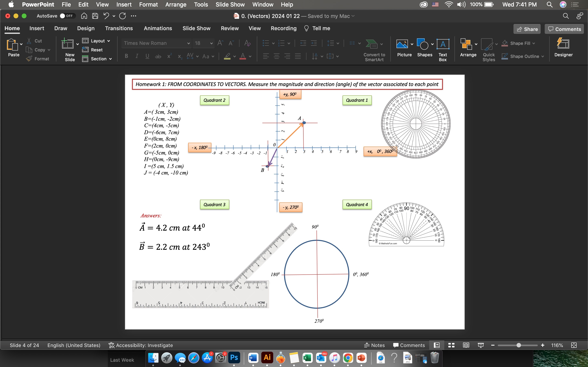Screen dimensions: 588x367
Task: Switch to Notes view
Action: pyautogui.click(x=374, y=345)
